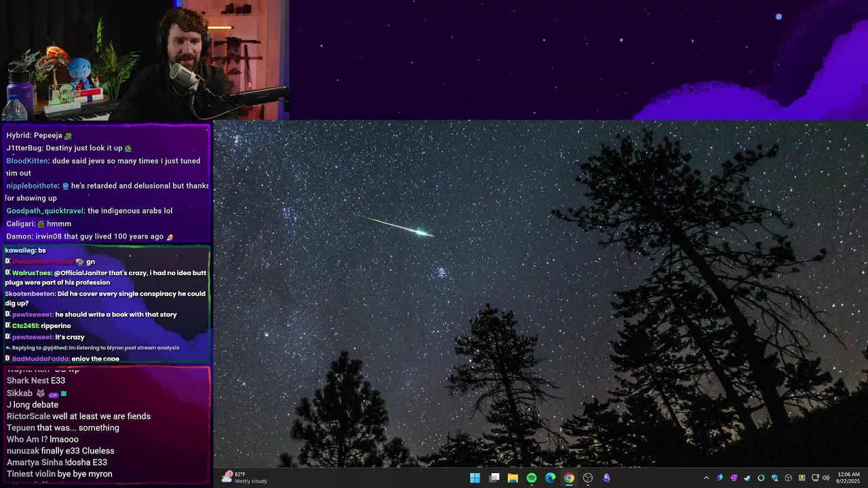Click 'Replying to @pj4hed' reply line
The width and height of the screenshot is (868, 488).
92,348
